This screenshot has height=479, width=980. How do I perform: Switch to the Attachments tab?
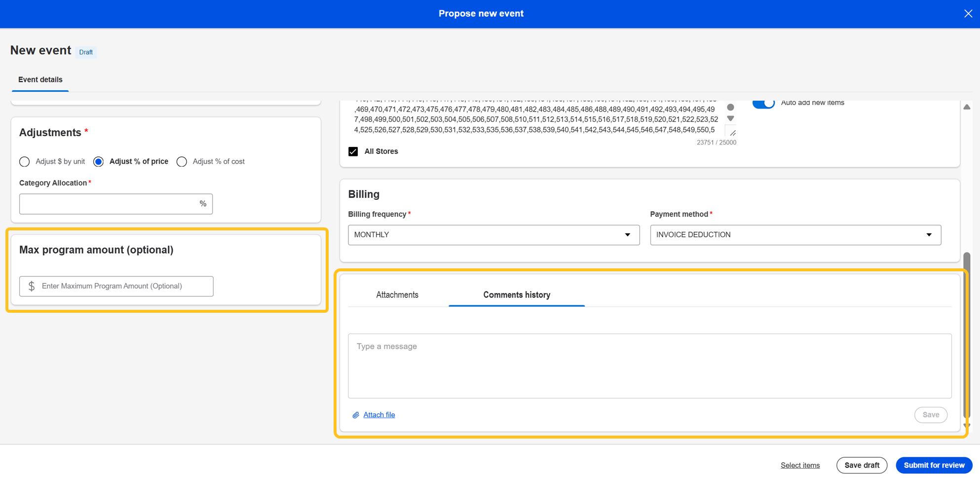coord(397,295)
